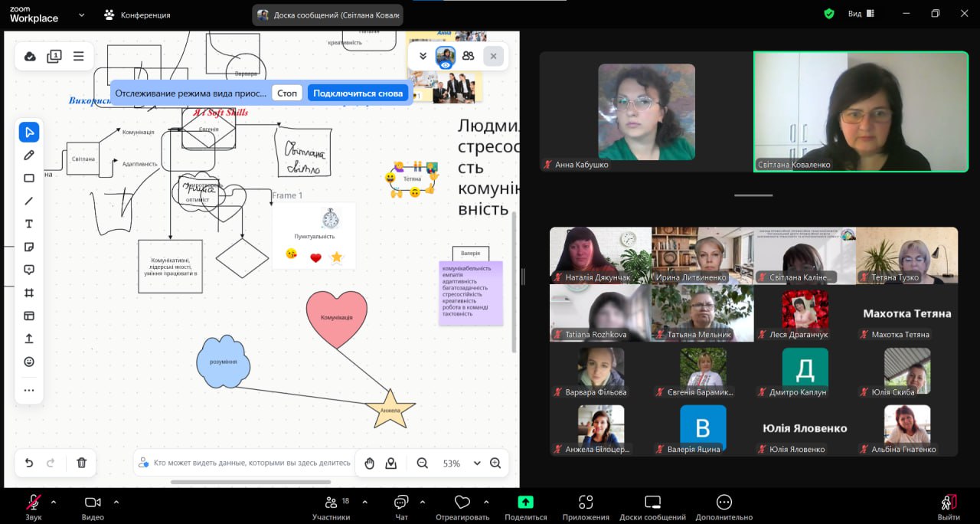Screen dimensions: 980x524
Task: Zoom out on the whiteboard
Action: [422, 463]
